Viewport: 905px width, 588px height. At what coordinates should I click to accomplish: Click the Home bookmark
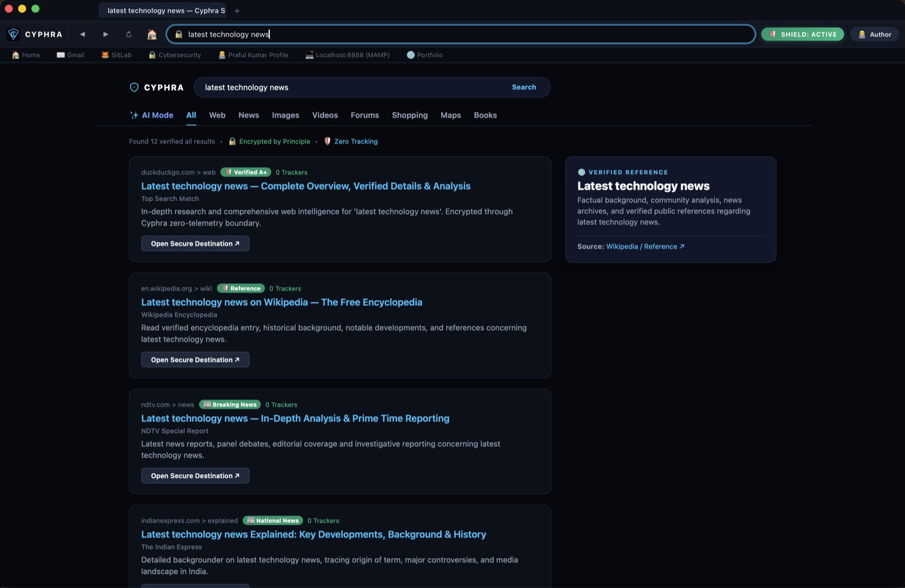coord(26,55)
